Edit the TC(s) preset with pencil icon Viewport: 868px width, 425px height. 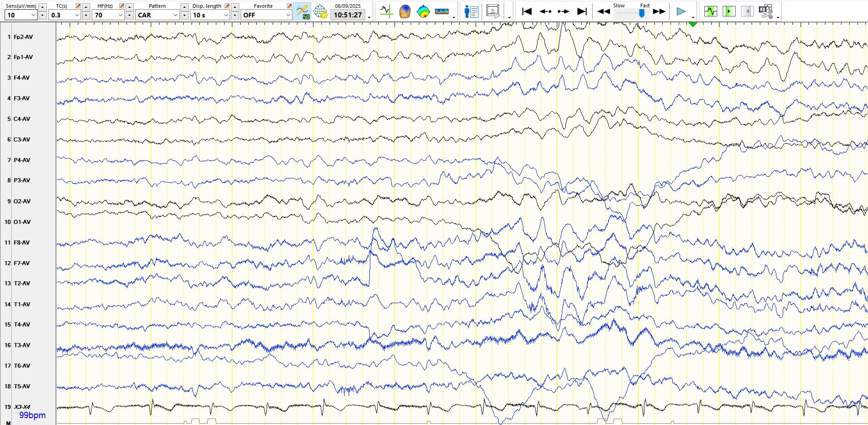(78, 6)
